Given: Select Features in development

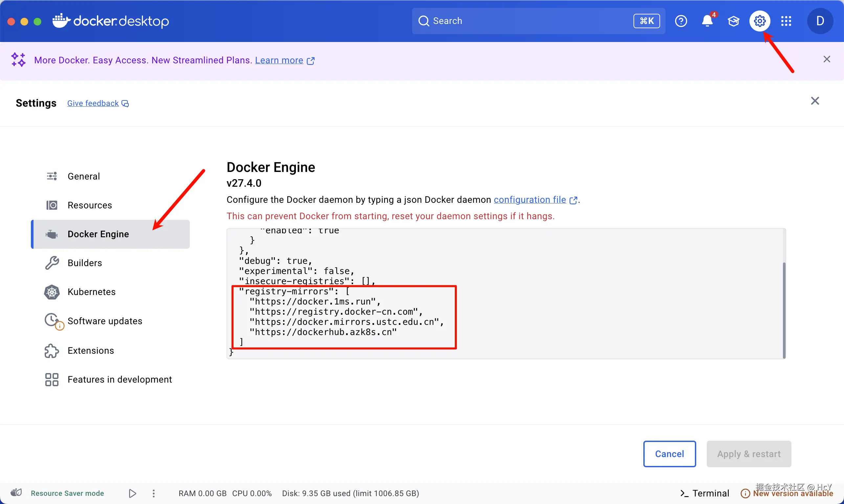Looking at the screenshot, I should (120, 379).
